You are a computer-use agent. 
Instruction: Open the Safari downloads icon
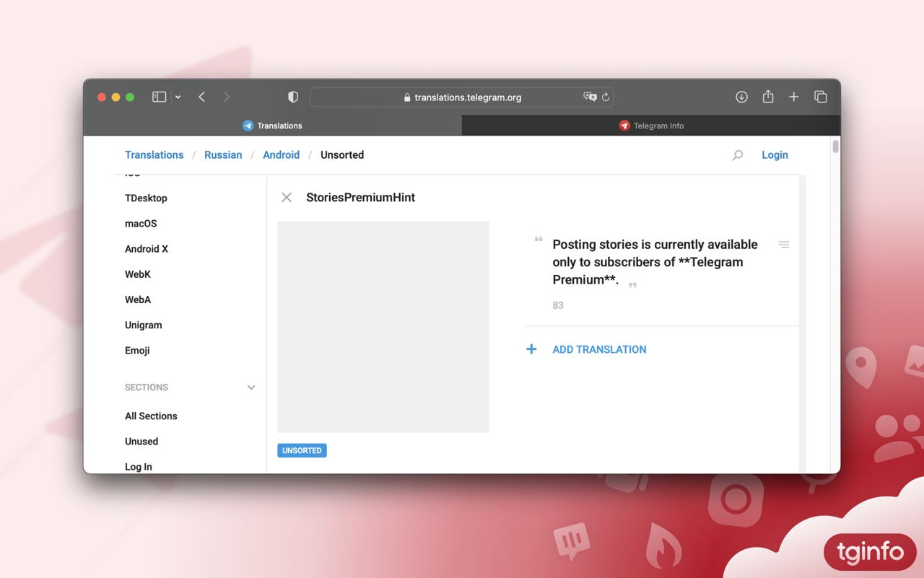[741, 97]
